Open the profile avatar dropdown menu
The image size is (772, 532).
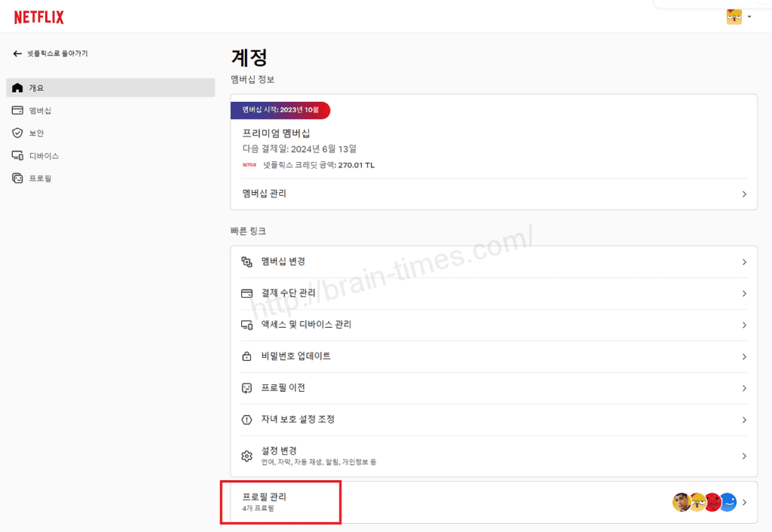coord(738,17)
